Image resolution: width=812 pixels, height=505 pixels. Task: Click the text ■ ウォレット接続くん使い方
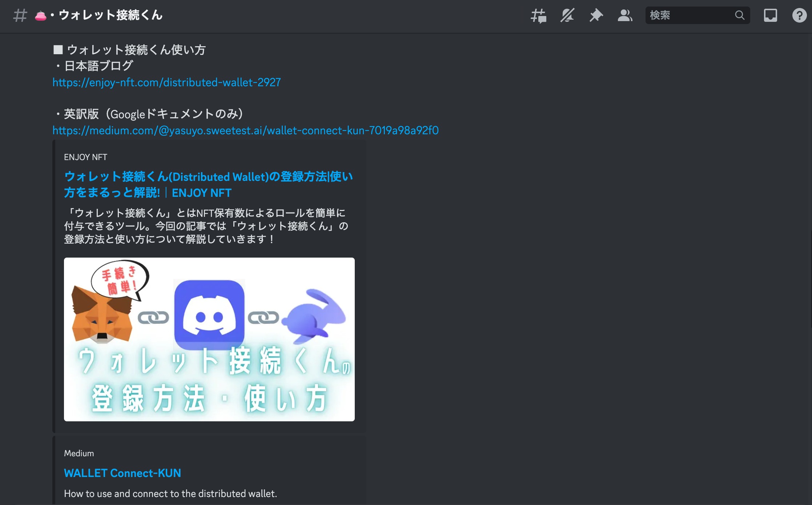point(129,49)
